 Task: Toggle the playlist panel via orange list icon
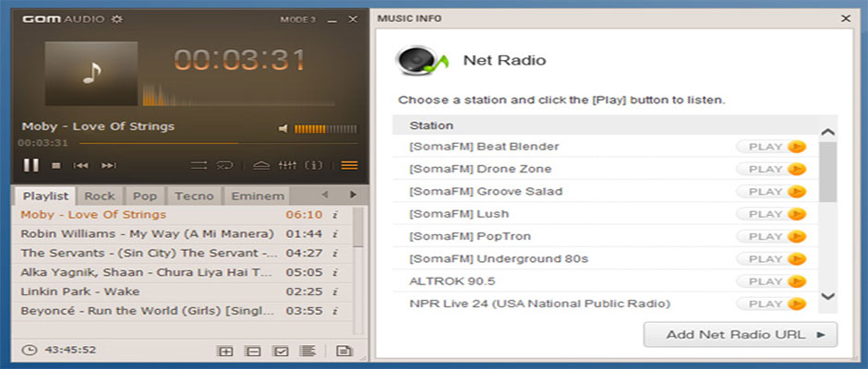(x=349, y=165)
